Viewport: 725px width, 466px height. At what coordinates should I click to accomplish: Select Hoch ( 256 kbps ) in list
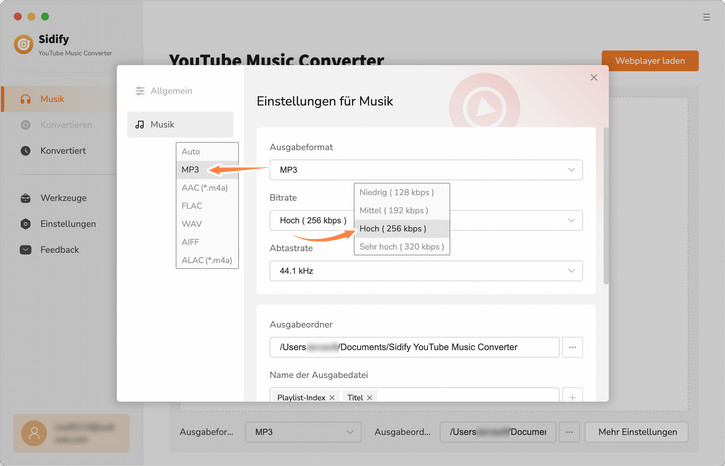click(x=402, y=228)
